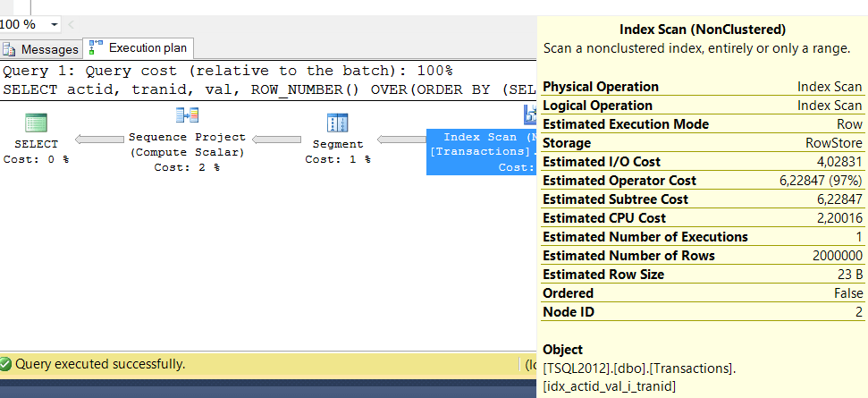
Task: Select the Segment operator icon
Action: coord(337,123)
